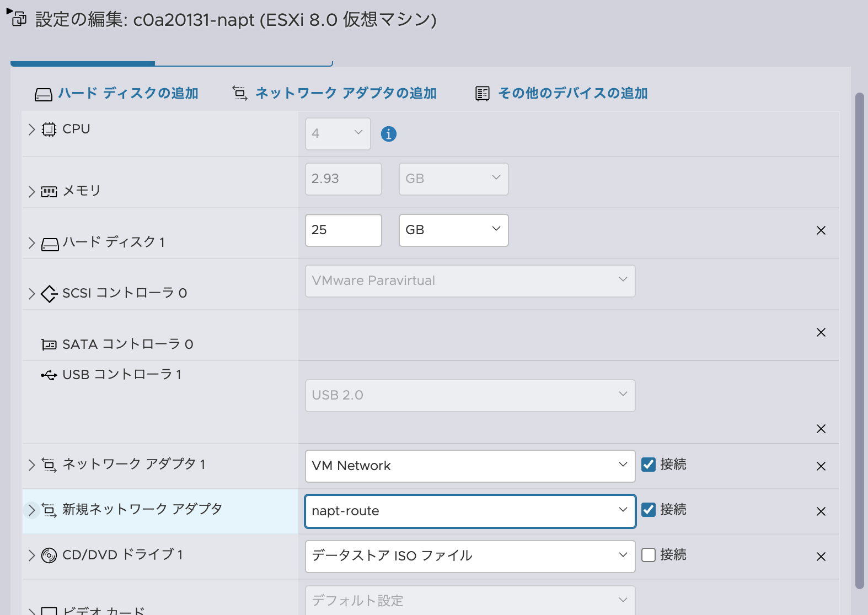
Task: Open the napt-route network dropdown
Action: [470, 511]
